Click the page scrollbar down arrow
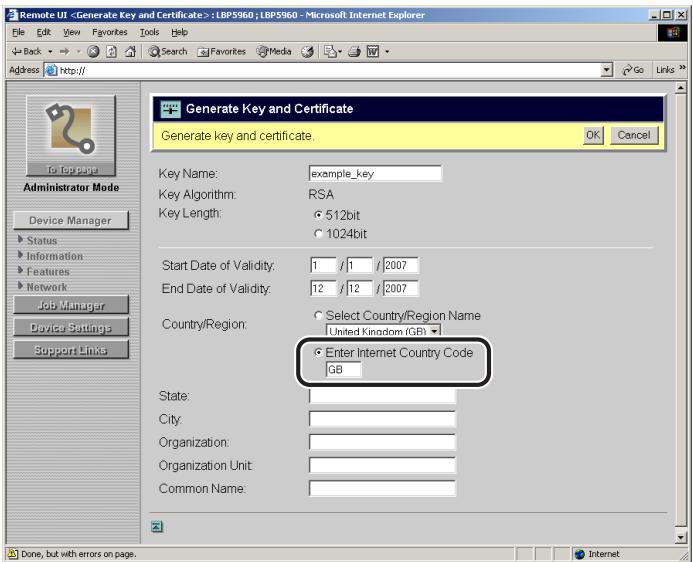 pos(681,537)
